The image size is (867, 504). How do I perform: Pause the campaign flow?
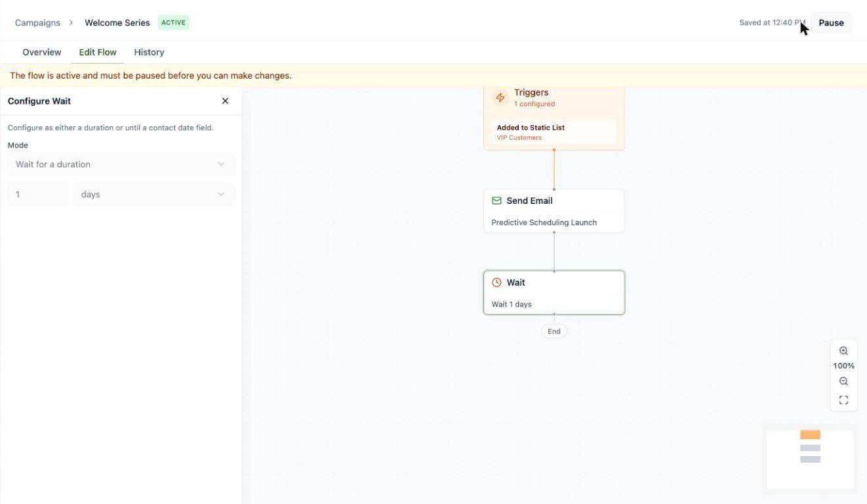pyautogui.click(x=831, y=23)
